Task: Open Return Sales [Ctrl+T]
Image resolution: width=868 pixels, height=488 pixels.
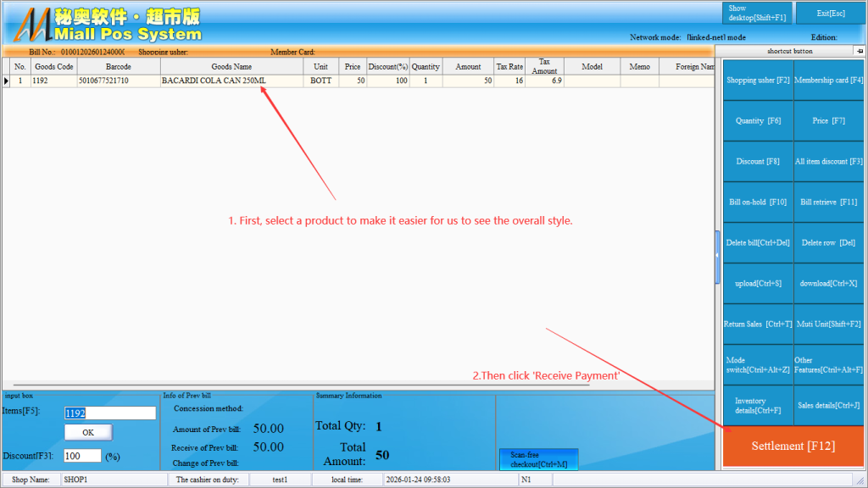Action: 758,324
